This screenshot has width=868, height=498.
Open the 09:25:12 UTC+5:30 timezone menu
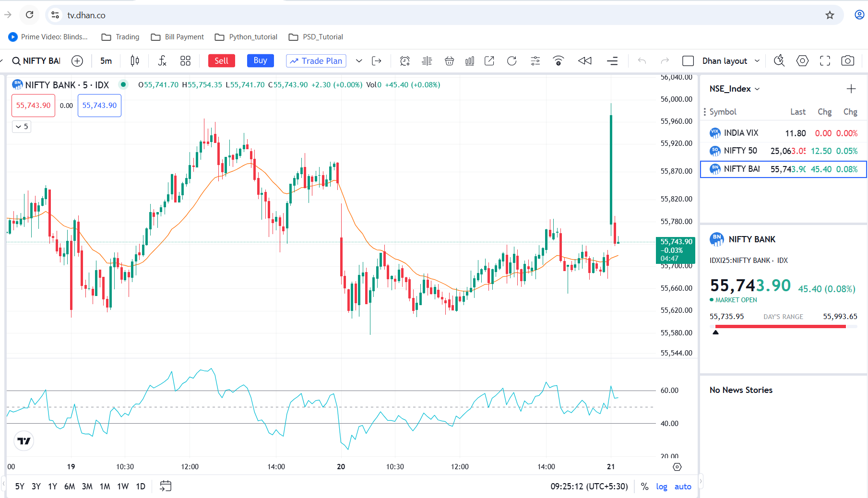click(589, 486)
